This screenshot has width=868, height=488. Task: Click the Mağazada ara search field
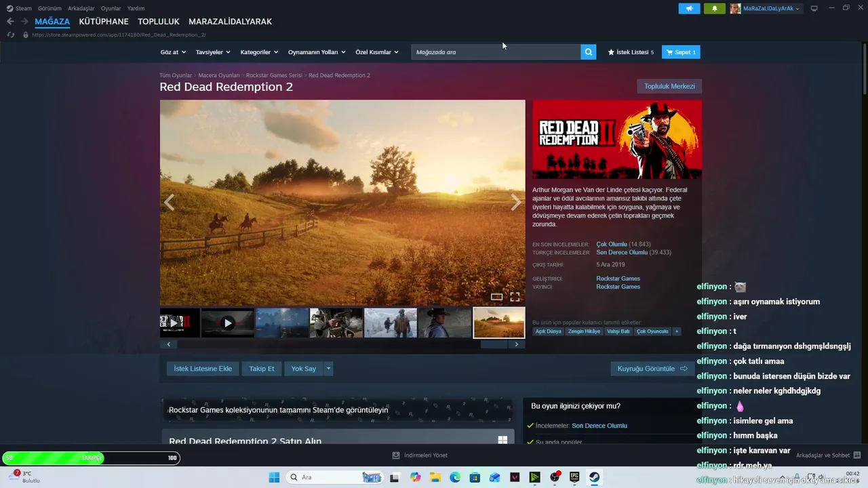tap(496, 52)
